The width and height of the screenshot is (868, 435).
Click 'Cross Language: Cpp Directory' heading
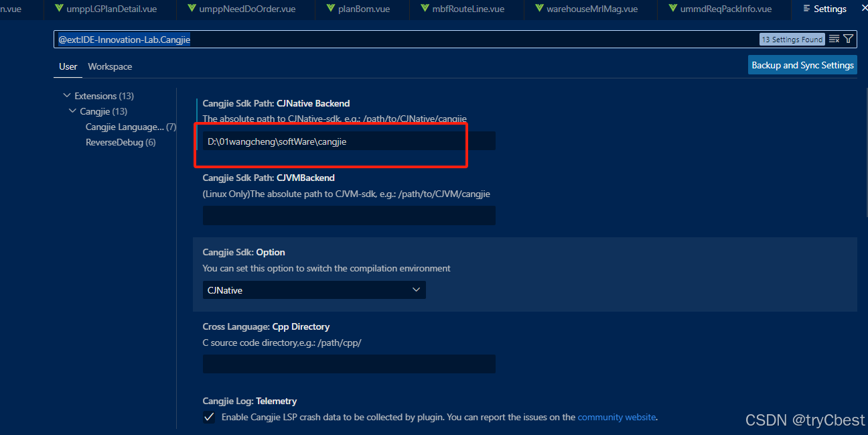[x=266, y=326]
